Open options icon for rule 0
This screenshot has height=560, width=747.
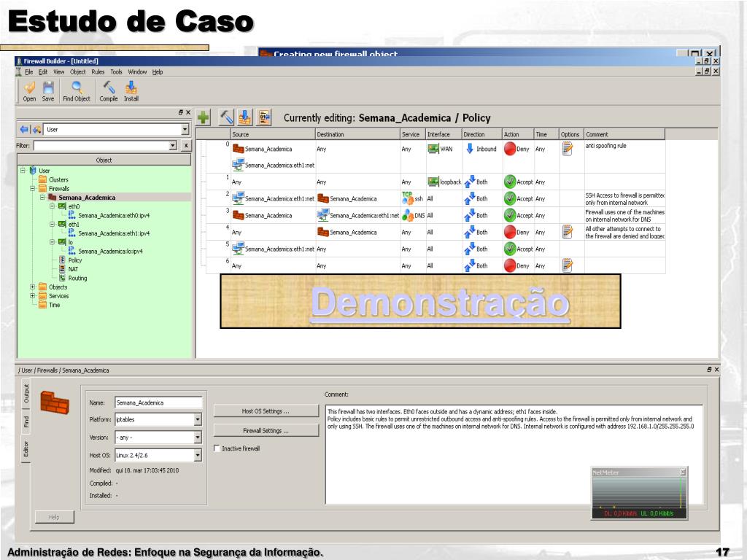click(x=567, y=149)
